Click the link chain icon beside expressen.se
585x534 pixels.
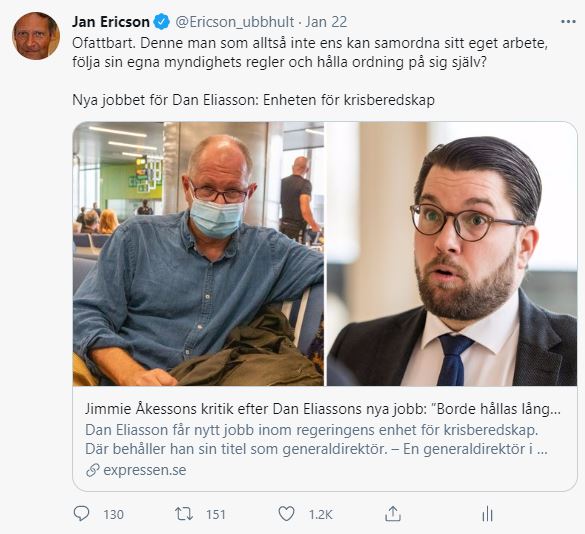click(x=93, y=470)
